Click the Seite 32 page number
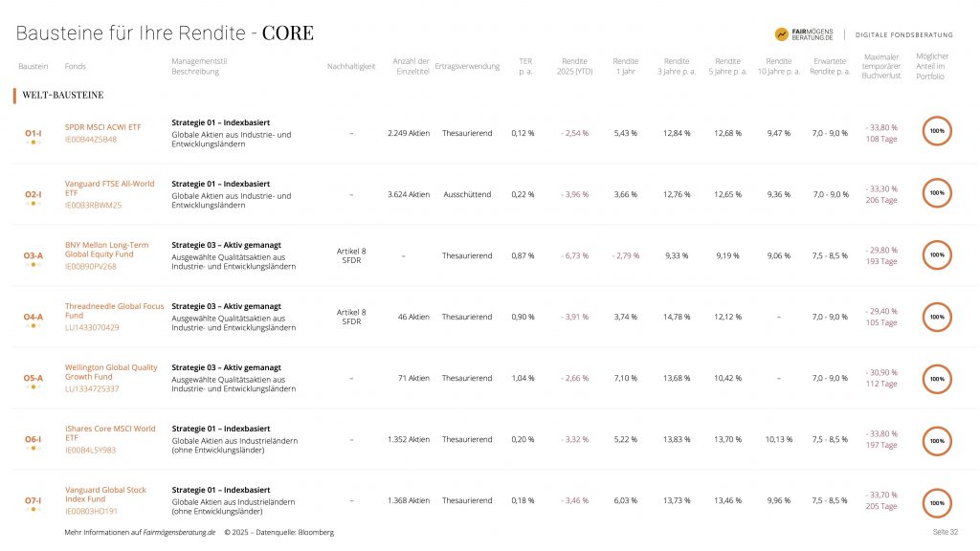The width and height of the screenshot is (980, 551). (x=945, y=532)
